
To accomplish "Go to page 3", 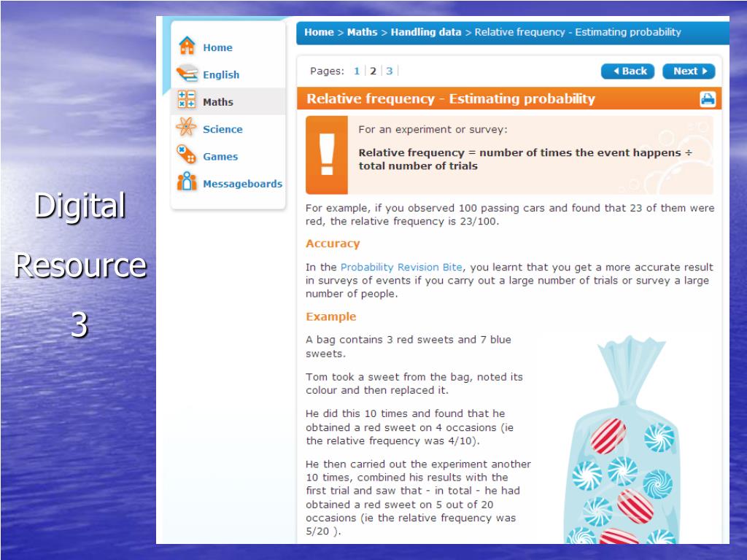I will coord(390,71).
